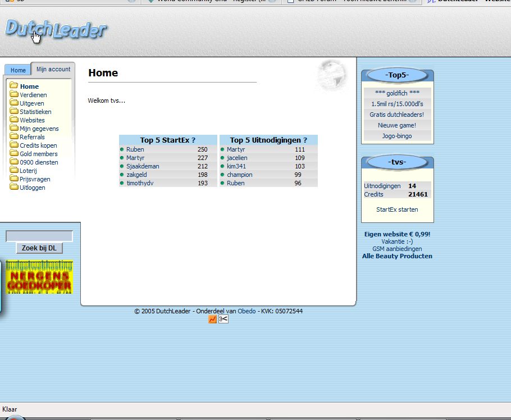
Task: Open the Statistieken menu entry
Action: (x=35, y=112)
